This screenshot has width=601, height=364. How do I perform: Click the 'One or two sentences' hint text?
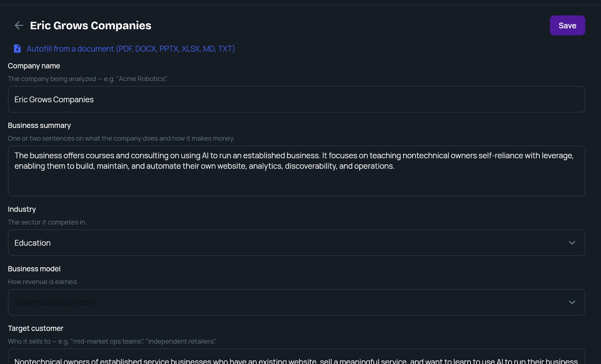121,138
